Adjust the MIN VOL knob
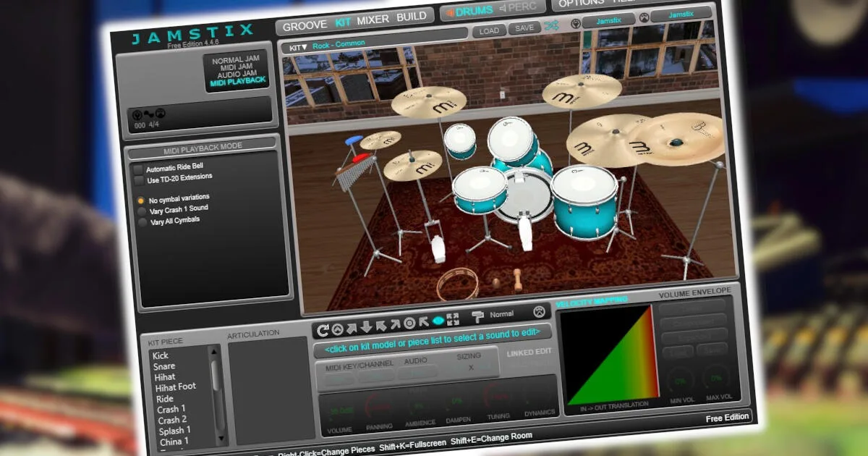Viewport: 868px width, 456px height. click(x=679, y=379)
